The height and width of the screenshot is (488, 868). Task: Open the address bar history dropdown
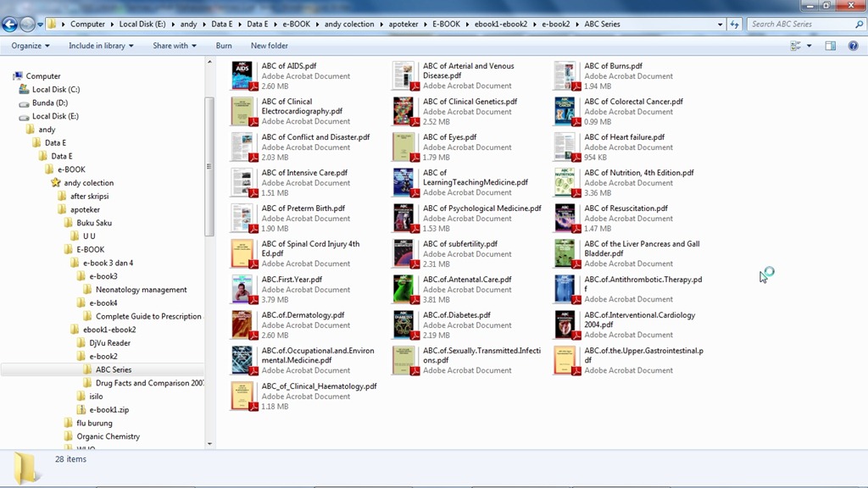tap(720, 25)
